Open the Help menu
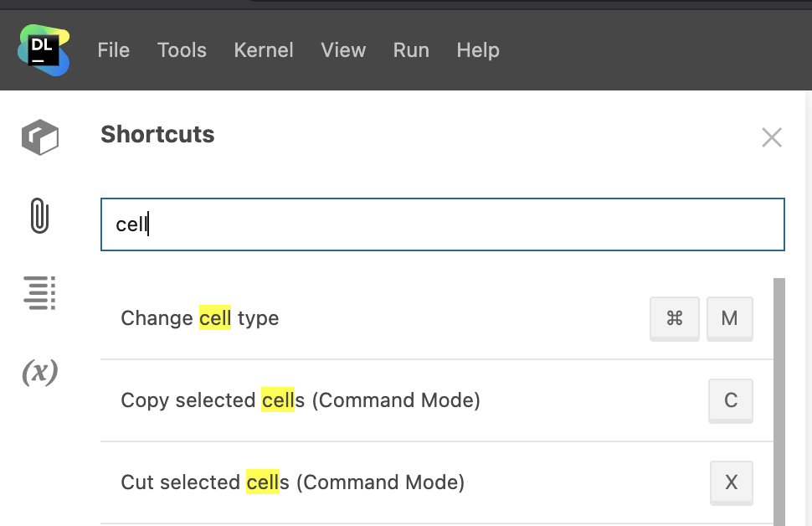 [478, 50]
